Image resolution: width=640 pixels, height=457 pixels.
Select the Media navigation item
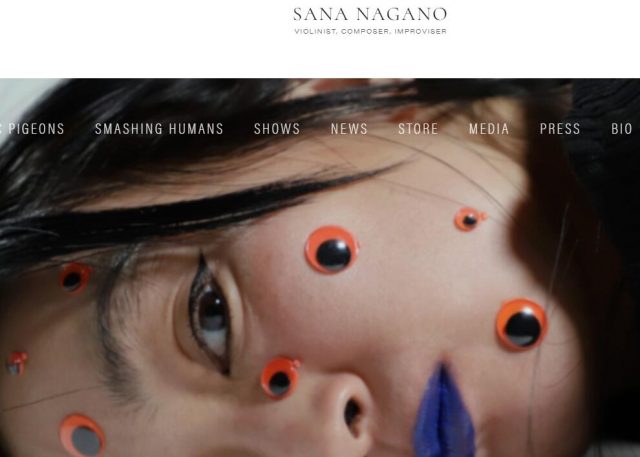coord(489,129)
